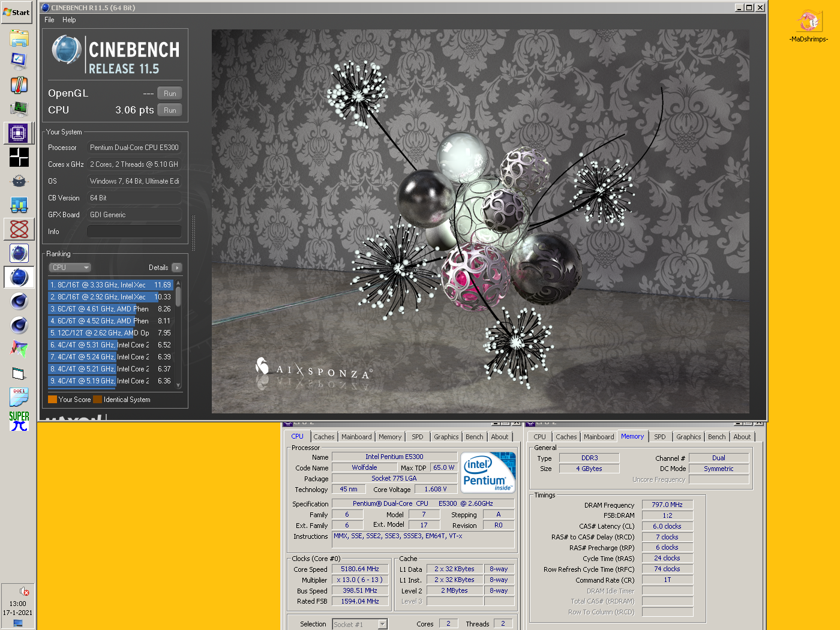
Task: Select ranking row 6C/6T @ 4.52 GHz AMD
Action: 110,321
